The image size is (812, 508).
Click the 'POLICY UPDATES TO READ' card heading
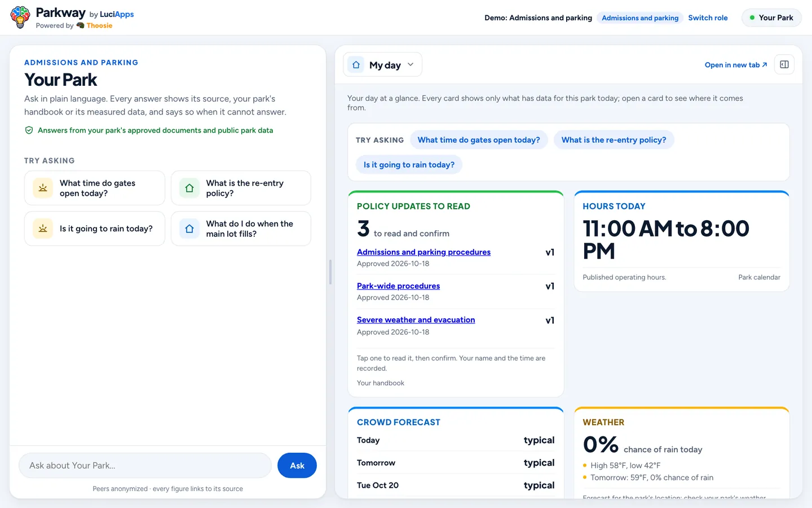(413, 207)
